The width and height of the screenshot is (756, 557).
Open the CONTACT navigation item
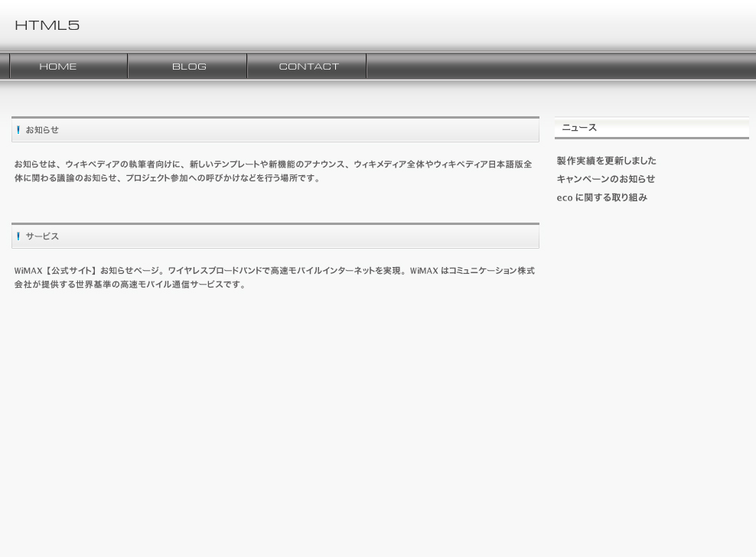[x=307, y=66]
